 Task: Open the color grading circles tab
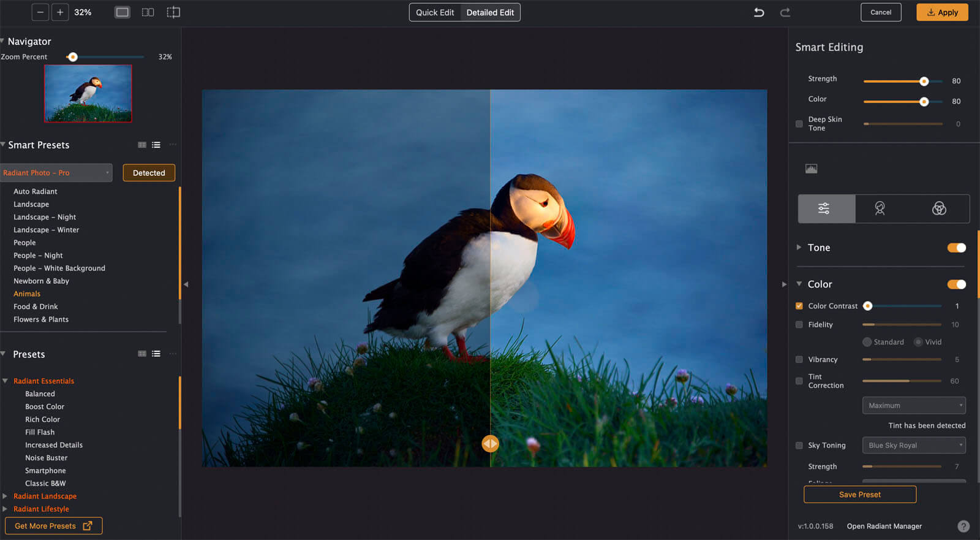pyautogui.click(x=938, y=208)
